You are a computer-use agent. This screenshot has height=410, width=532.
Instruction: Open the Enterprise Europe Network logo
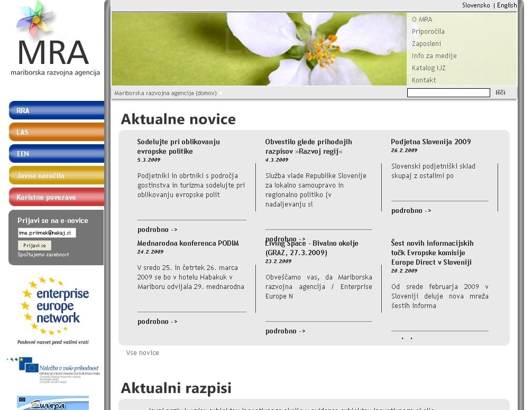click(x=55, y=306)
